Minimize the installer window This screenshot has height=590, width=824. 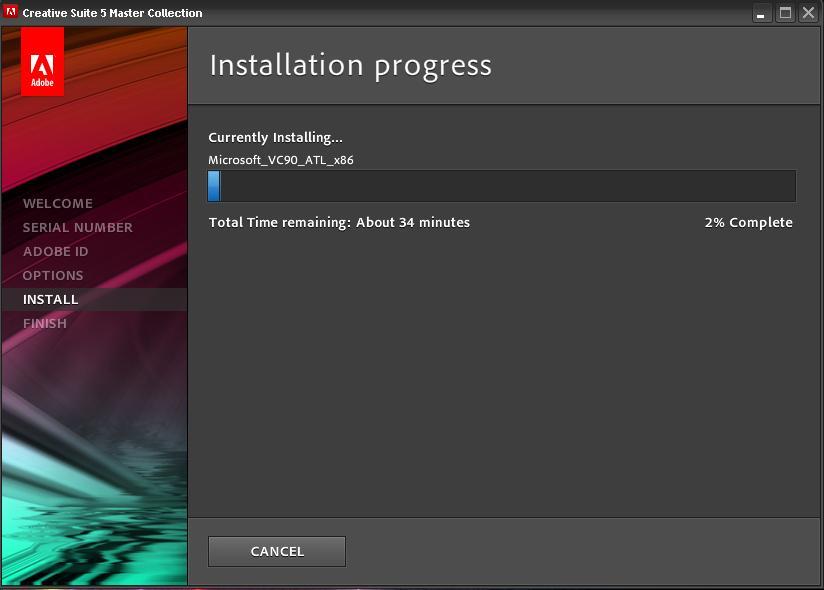tap(761, 13)
